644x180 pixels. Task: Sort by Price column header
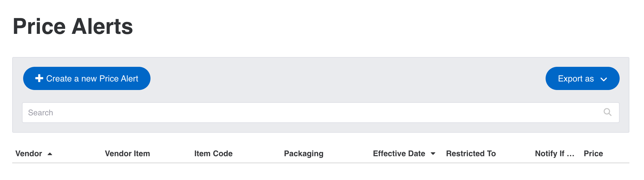pos(593,153)
